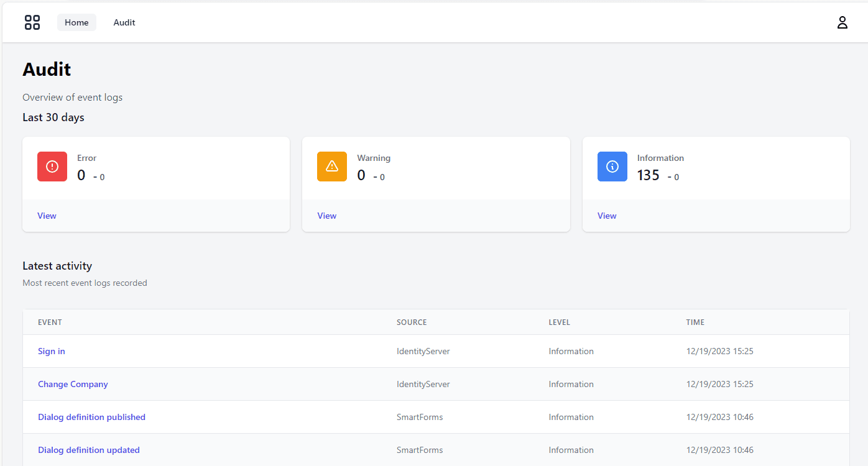Click the blue Information icon

[612, 167]
